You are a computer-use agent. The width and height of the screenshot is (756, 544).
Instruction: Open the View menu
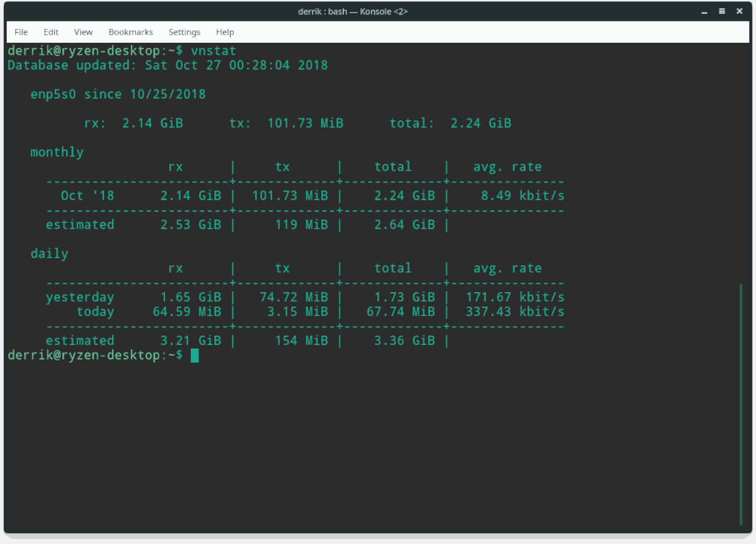(x=83, y=31)
